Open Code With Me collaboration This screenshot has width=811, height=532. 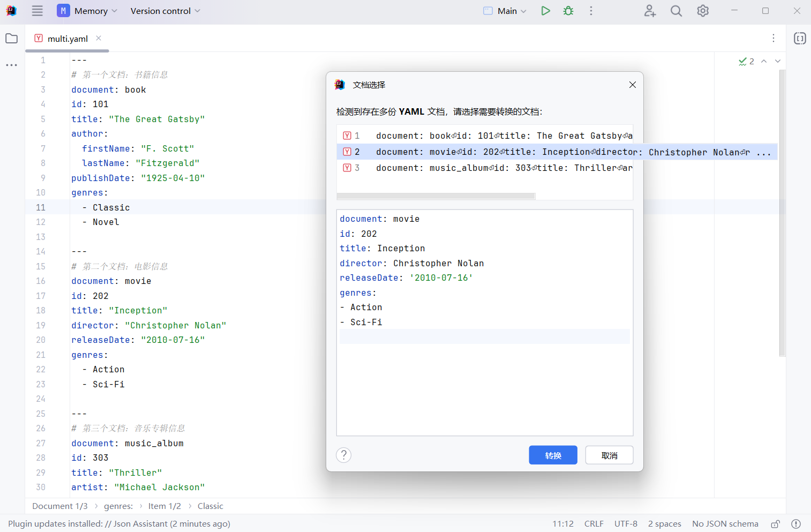pos(650,11)
